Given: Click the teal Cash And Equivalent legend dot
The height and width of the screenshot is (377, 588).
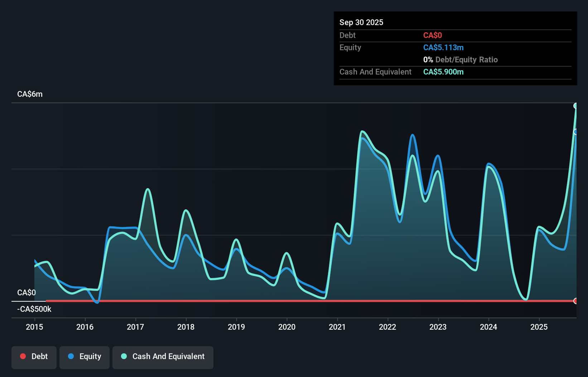Looking at the screenshot, I should pyautogui.click(x=124, y=356).
